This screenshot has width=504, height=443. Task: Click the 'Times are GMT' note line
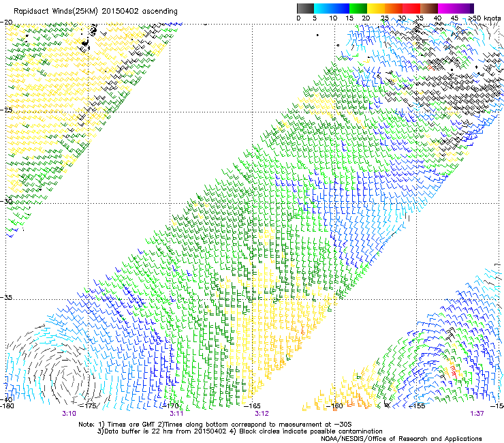pyautogui.click(x=215, y=425)
